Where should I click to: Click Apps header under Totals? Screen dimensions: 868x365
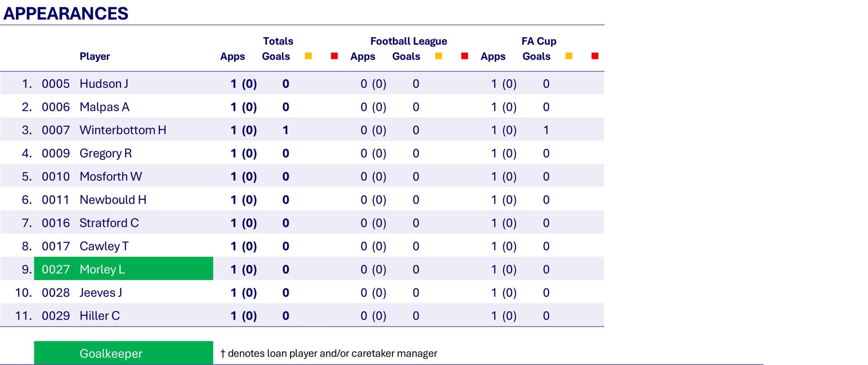tap(232, 56)
